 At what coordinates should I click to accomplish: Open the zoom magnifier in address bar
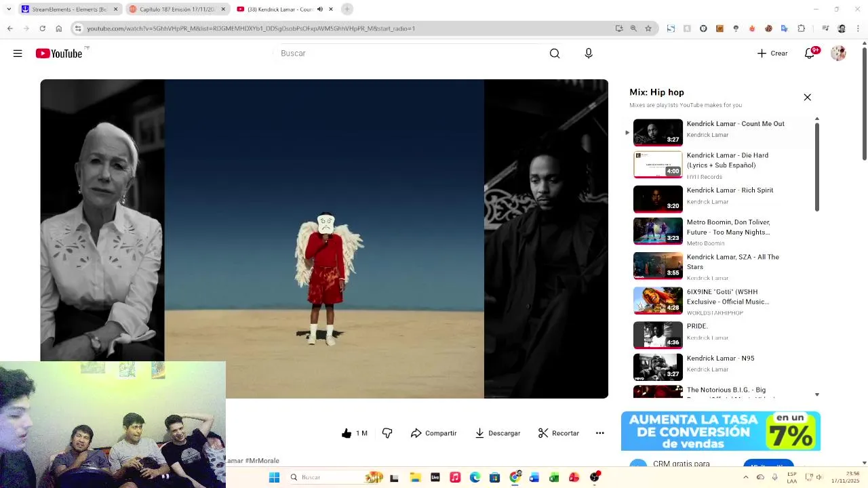633,28
